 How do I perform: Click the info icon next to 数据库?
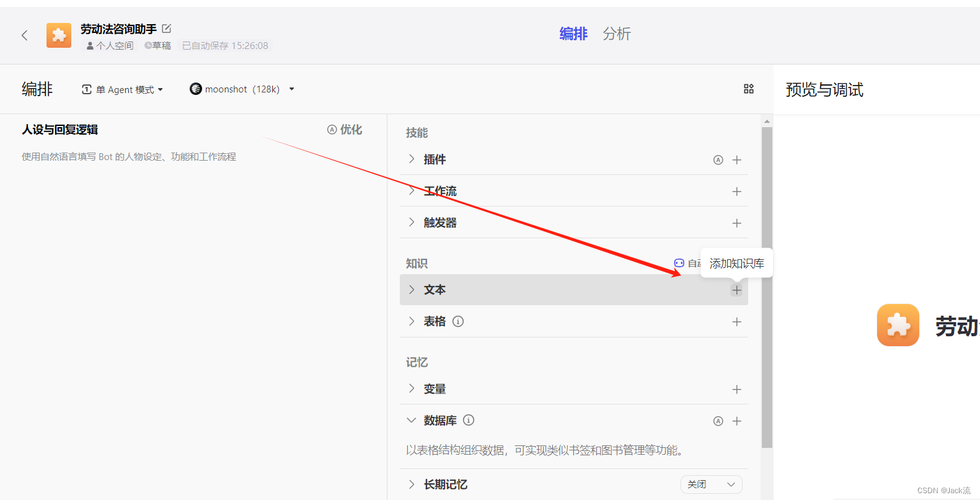tap(469, 420)
